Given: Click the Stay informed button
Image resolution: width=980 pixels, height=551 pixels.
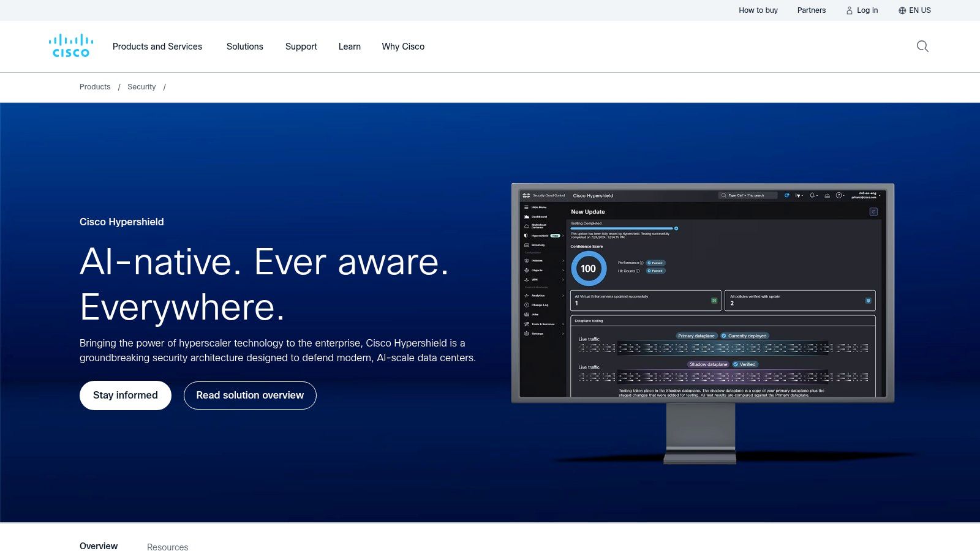Looking at the screenshot, I should pyautogui.click(x=126, y=395).
